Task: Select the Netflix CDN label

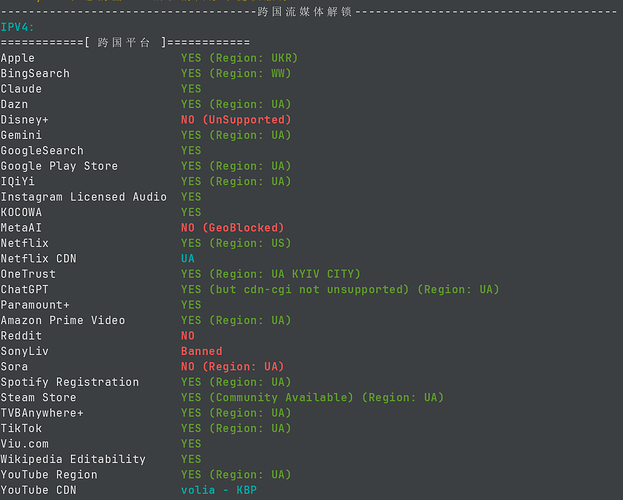Action: 39,259
